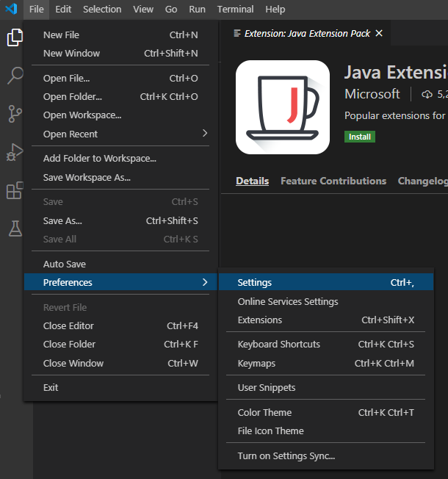Switch to Feature Contributions tab
The image size is (448, 479).
coord(333,181)
